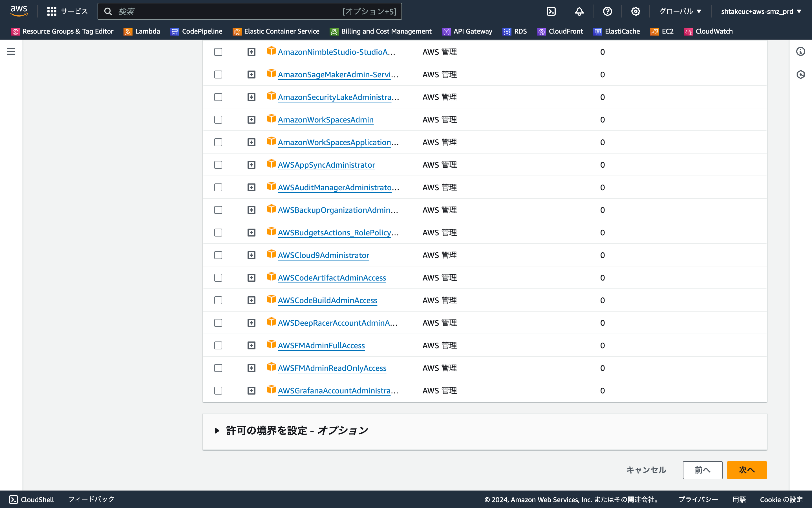Open the AWSCodeBuildAdminAccess policy link
812x508 pixels.
tap(328, 300)
